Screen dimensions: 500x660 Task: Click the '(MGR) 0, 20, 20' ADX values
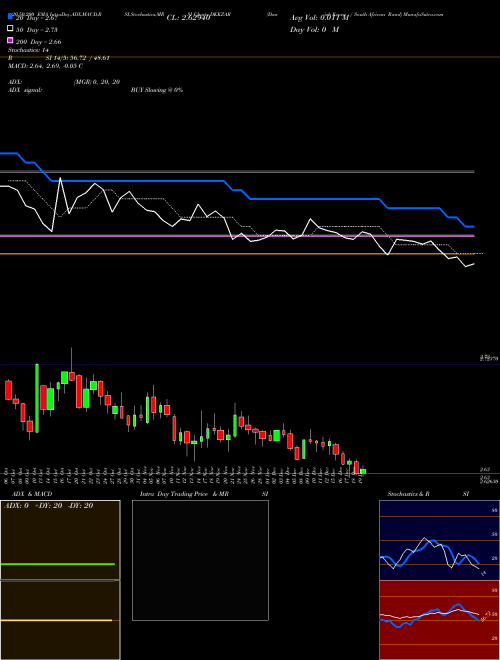coord(97,82)
